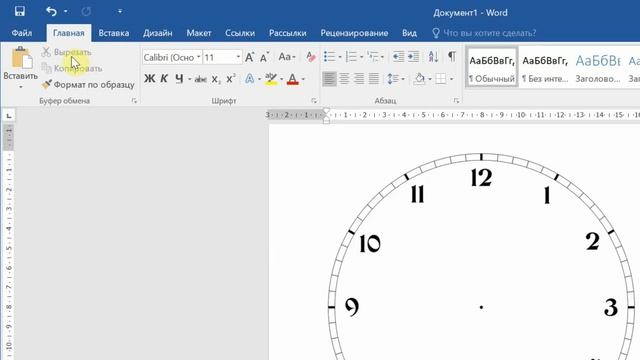Image resolution: width=640 pixels, height=360 pixels.
Task: Save the document with the floppy icon
Action: (20, 11)
